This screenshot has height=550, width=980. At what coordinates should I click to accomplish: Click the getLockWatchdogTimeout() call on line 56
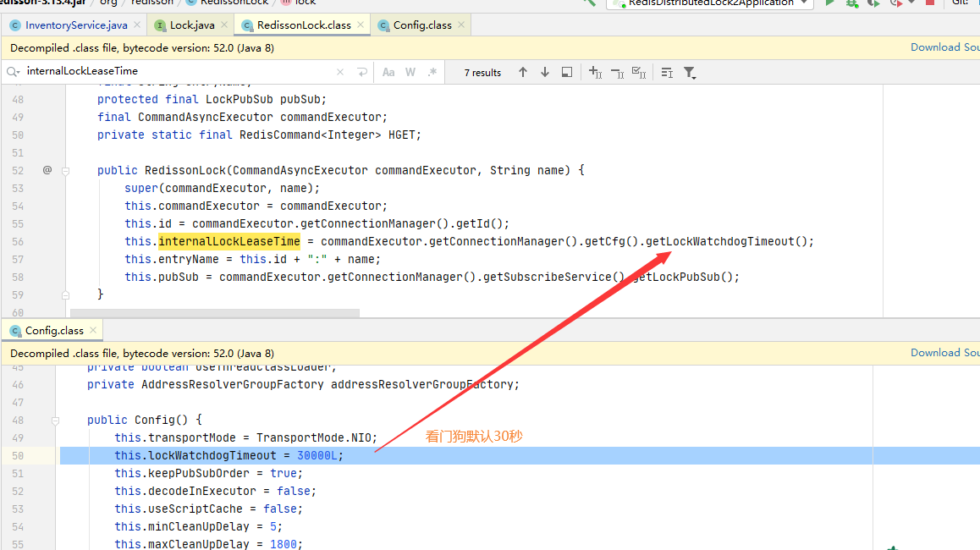pos(730,241)
